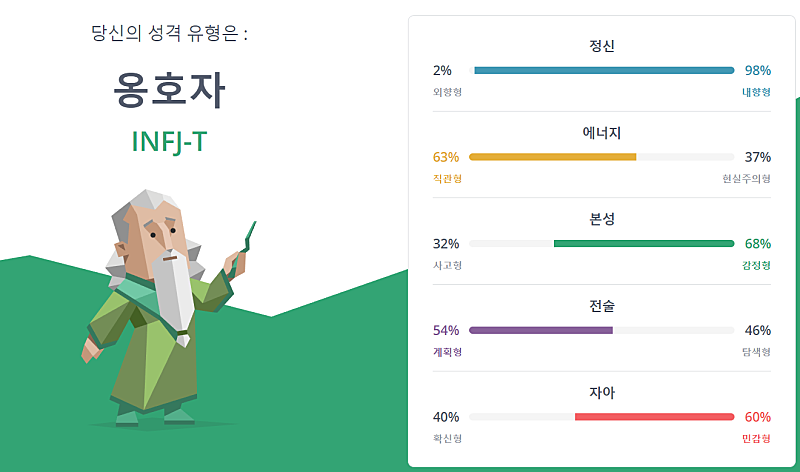Click the 현실주의형 label
Screen dimensions: 800x472
746,179
